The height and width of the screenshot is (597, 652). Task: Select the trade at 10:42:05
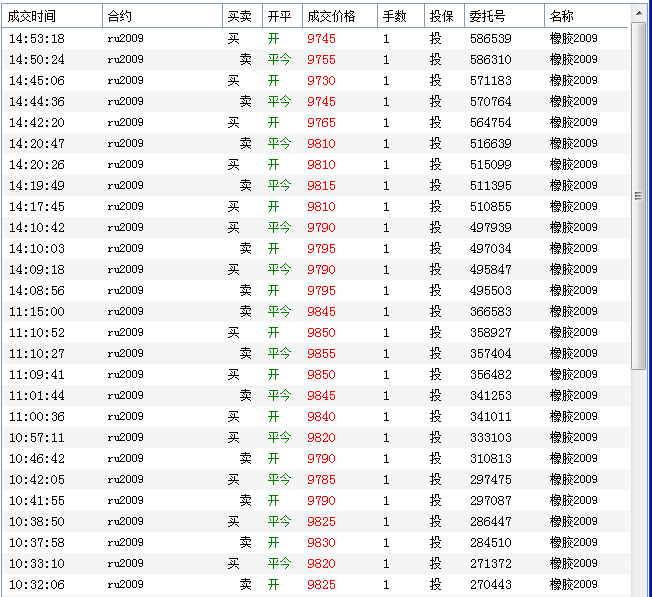tap(316, 479)
